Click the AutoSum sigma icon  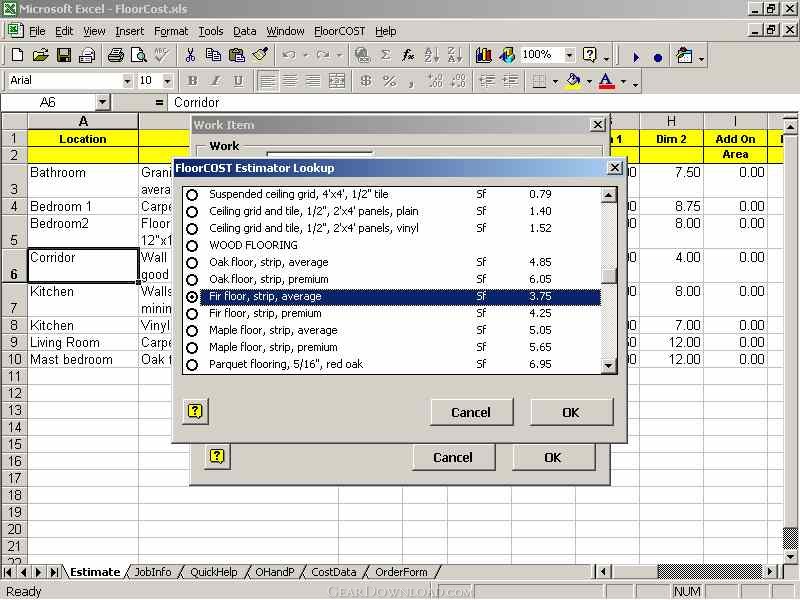(x=386, y=55)
